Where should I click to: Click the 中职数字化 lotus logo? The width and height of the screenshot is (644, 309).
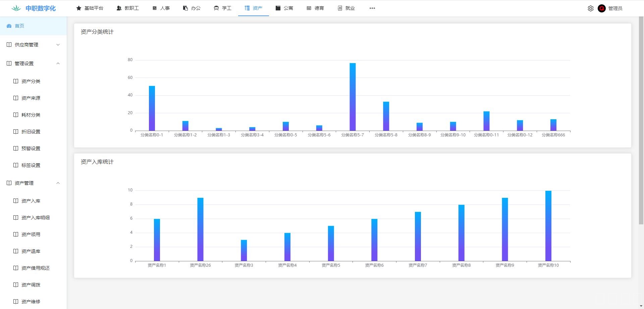pyautogui.click(x=16, y=8)
